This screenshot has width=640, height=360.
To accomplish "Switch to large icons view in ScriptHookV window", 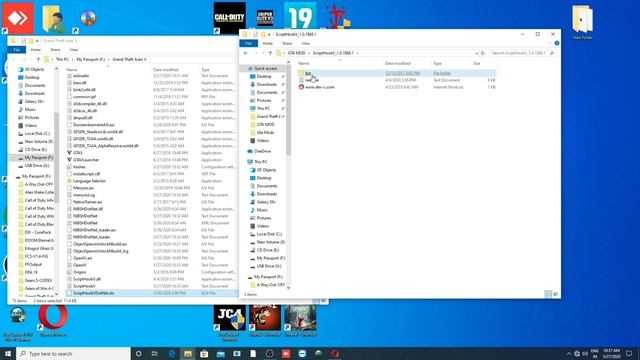I will pos(555,294).
